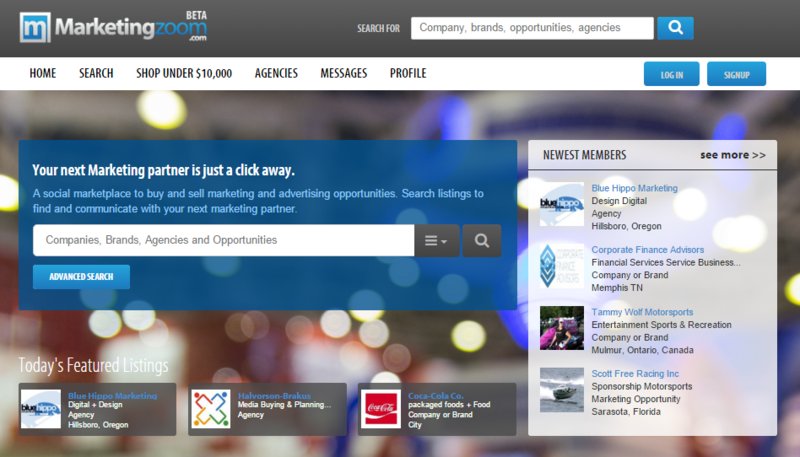800x457 pixels.
Task: Open the Tammy Wolf Motorsports link
Action: tap(642, 312)
